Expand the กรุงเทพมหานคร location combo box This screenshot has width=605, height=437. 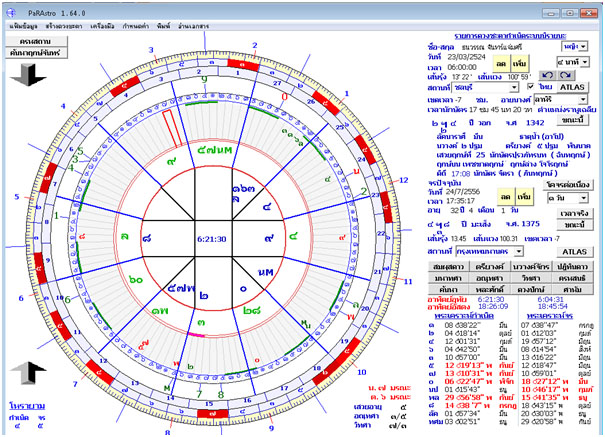519,251
